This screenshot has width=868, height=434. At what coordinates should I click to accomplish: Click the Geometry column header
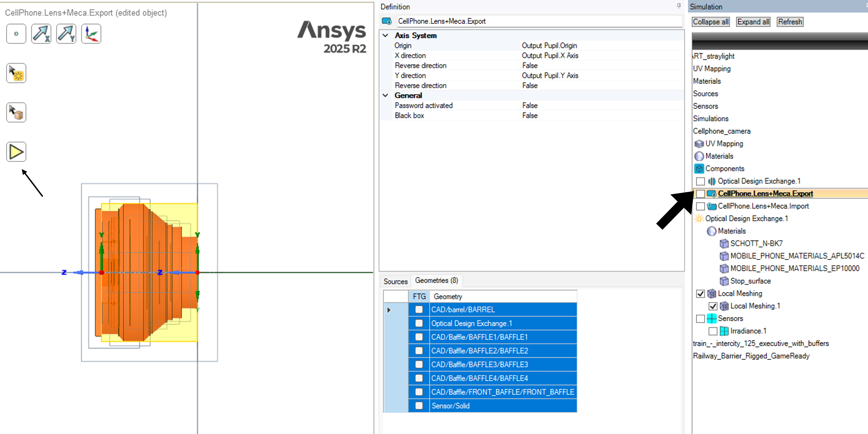coord(503,297)
